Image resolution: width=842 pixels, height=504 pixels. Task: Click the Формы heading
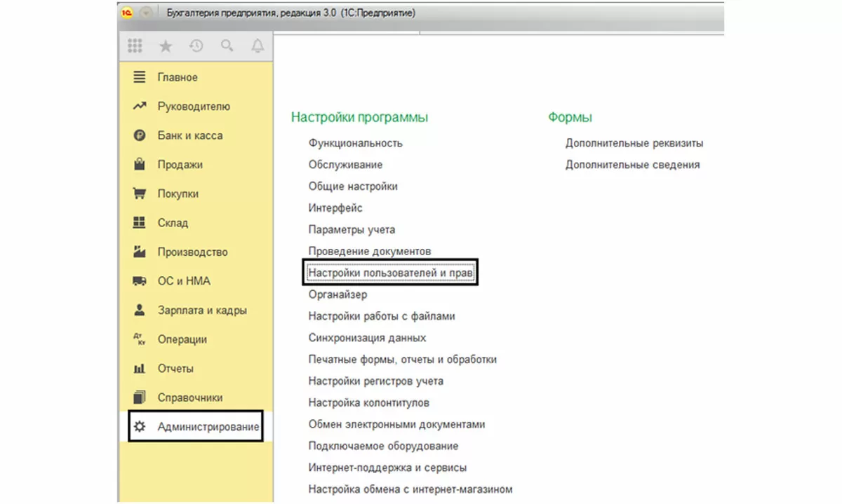(570, 117)
